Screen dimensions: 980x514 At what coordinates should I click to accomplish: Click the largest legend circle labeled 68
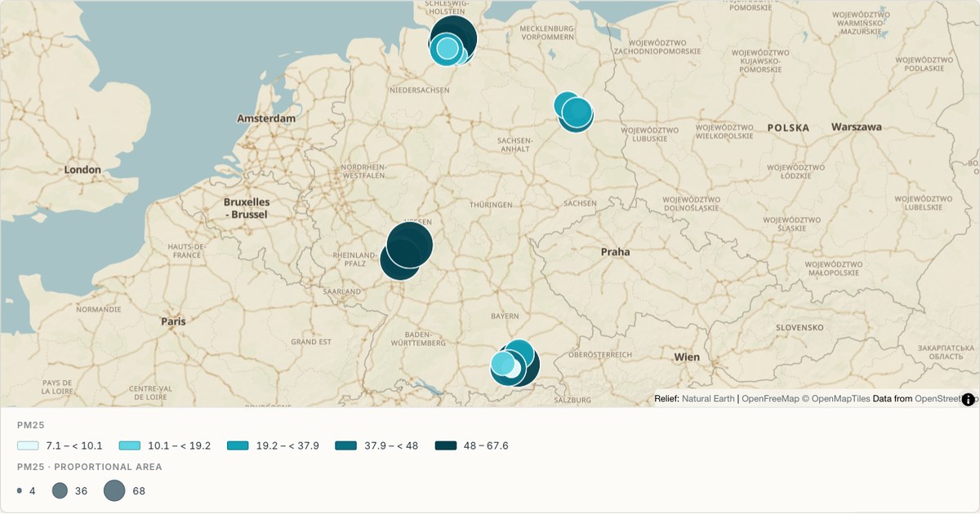coord(114,490)
